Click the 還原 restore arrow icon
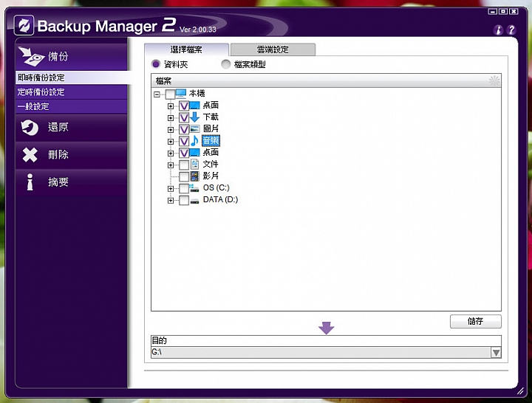Viewport: 532px width, 403px height. coord(30,128)
